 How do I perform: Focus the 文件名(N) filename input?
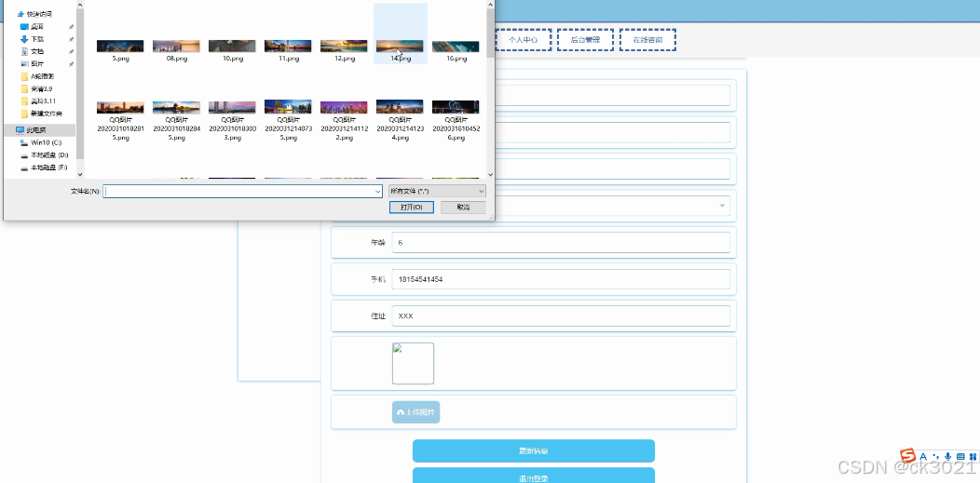coord(243,191)
